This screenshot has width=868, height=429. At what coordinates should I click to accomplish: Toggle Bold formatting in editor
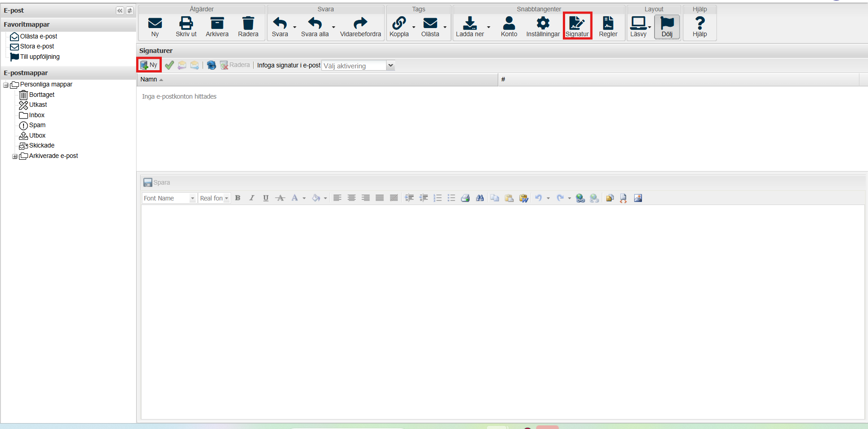click(238, 198)
